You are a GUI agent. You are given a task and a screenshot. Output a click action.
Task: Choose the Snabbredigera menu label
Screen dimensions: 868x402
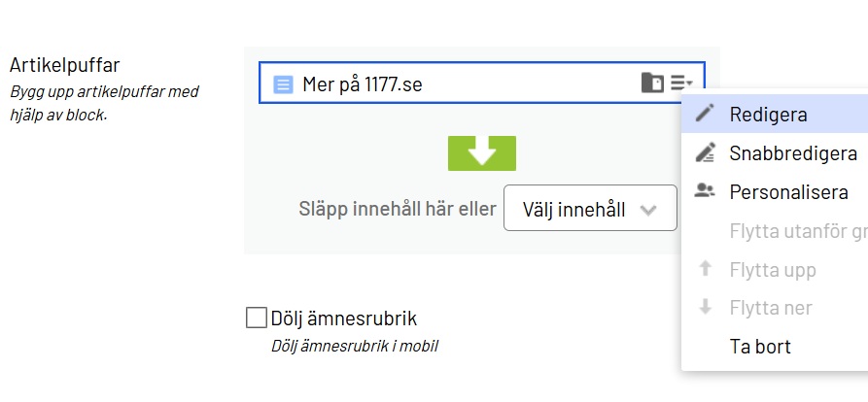click(x=793, y=153)
